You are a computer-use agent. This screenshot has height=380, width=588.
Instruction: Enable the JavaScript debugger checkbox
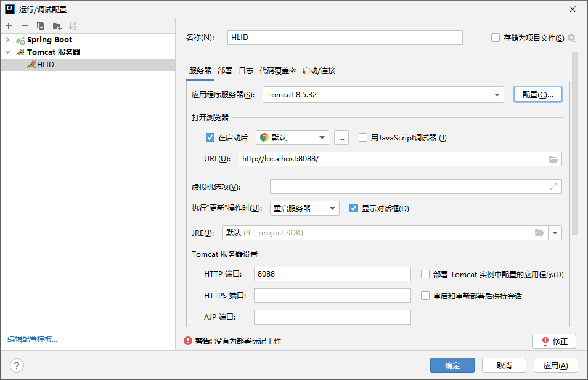click(362, 137)
